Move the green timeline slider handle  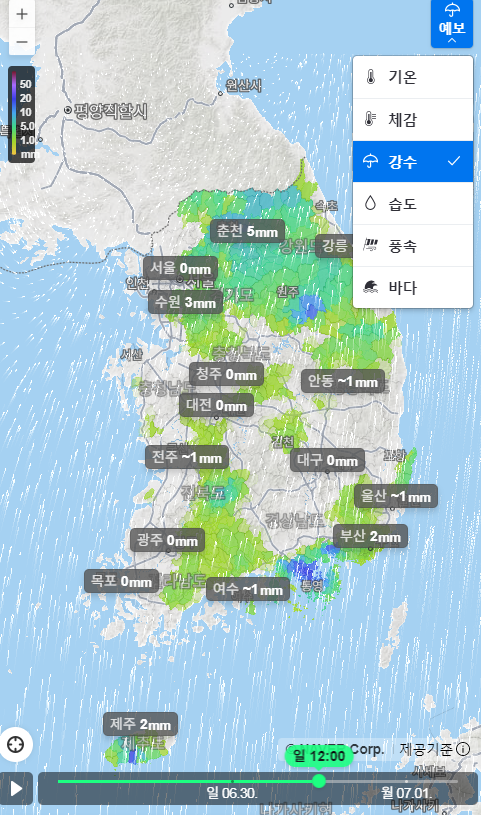319,781
